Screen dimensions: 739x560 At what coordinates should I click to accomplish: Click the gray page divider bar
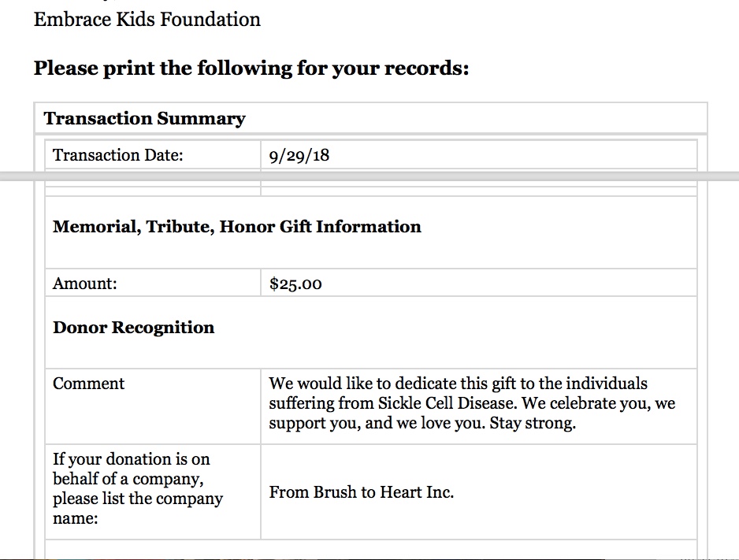[369, 176]
